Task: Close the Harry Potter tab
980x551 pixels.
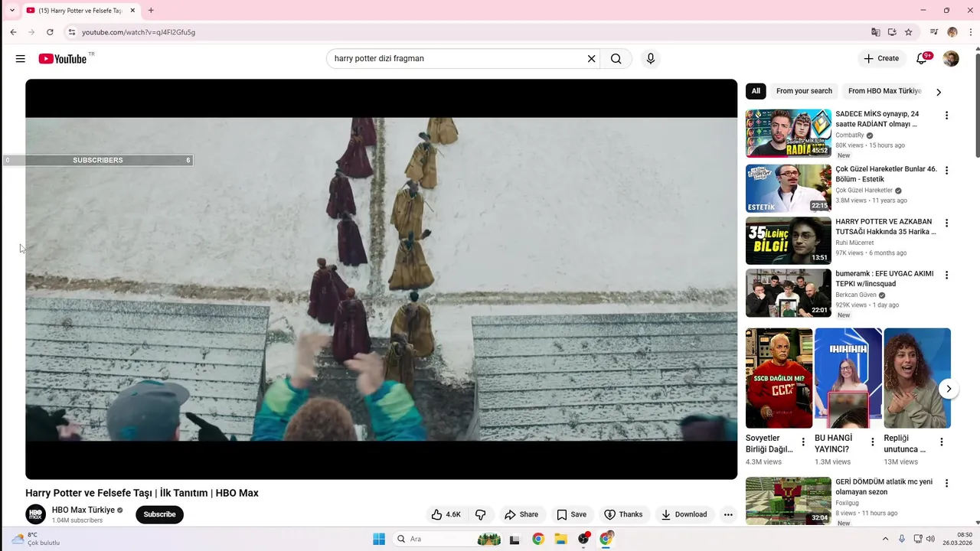Action: tap(132, 11)
